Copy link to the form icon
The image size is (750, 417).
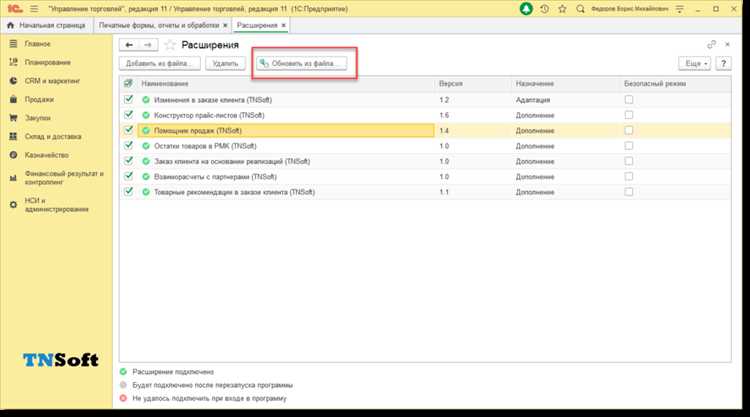[x=711, y=44]
